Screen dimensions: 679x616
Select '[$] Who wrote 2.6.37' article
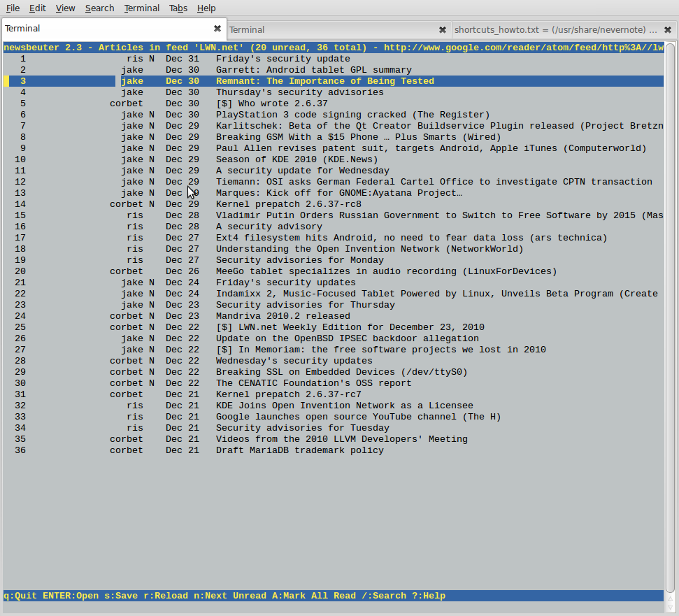tap(334, 104)
